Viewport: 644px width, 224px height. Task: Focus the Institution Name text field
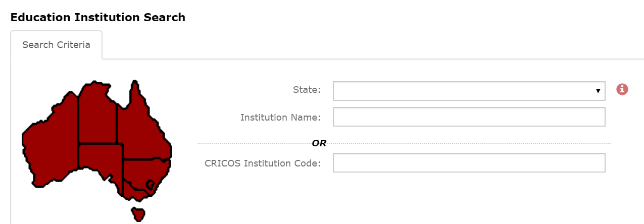pyautogui.click(x=469, y=117)
